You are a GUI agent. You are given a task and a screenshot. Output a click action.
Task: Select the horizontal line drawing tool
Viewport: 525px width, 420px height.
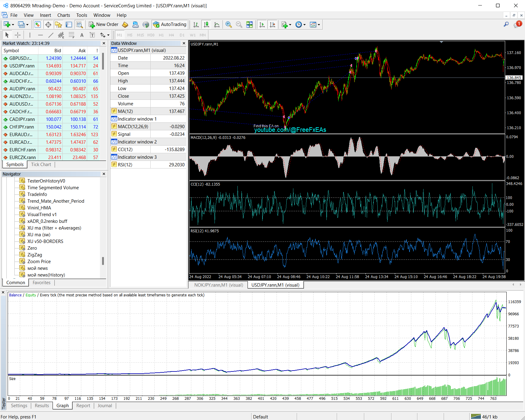(40, 35)
